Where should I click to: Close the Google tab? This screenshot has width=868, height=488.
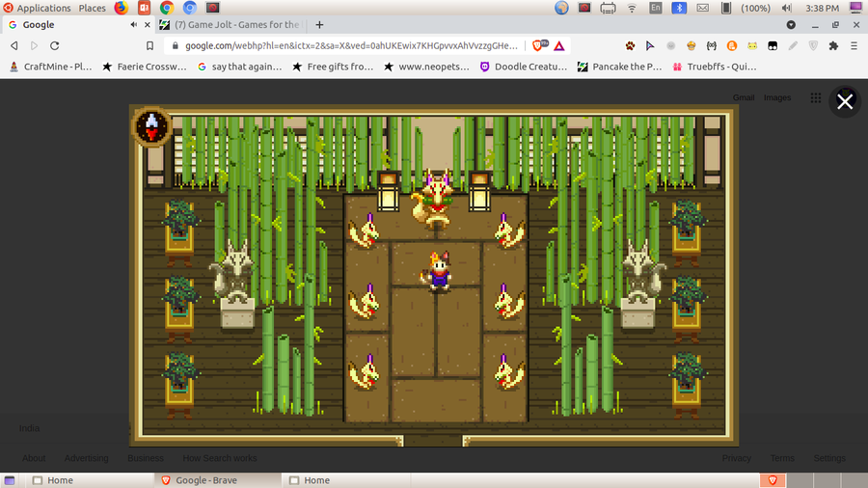tap(148, 25)
